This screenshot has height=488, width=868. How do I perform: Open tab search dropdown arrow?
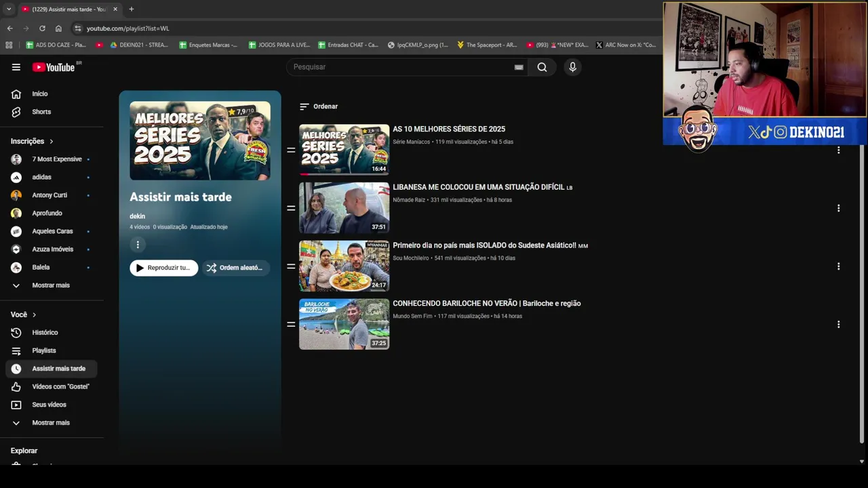pos(9,9)
